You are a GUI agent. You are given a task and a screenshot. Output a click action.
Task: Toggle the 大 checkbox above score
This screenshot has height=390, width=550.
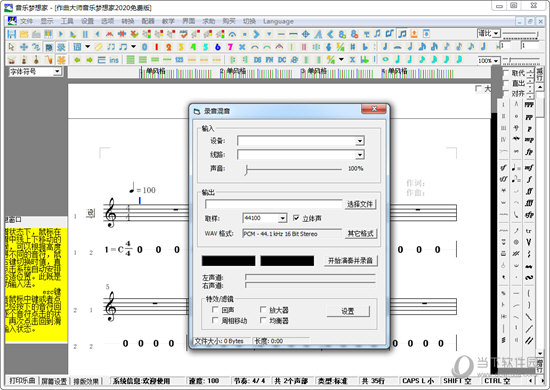click(x=478, y=88)
